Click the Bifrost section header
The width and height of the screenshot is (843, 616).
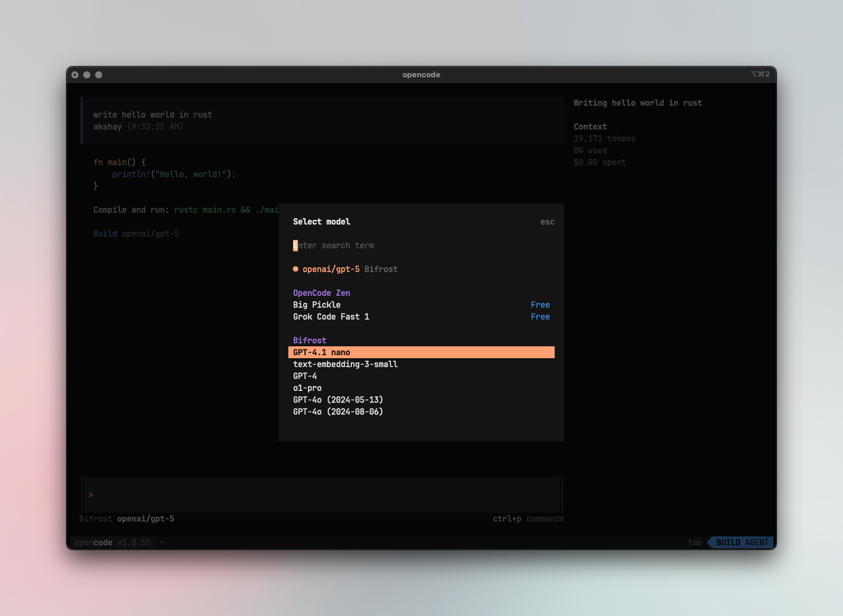[x=309, y=340]
